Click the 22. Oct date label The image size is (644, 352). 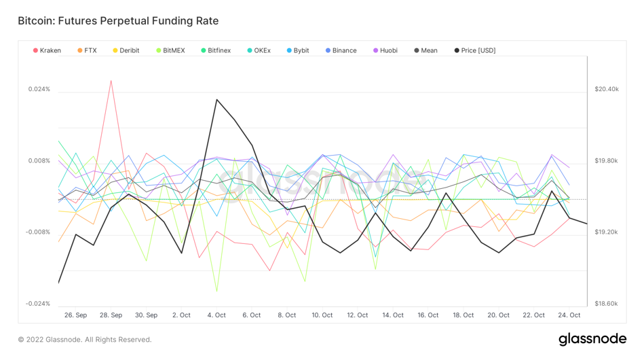click(x=533, y=315)
